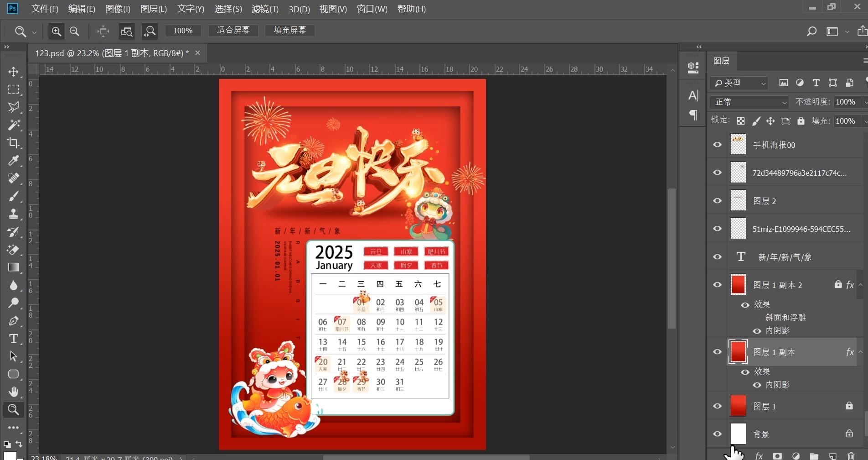Open the 滤镜(T) menu
This screenshot has height=460, width=868.
265,9
